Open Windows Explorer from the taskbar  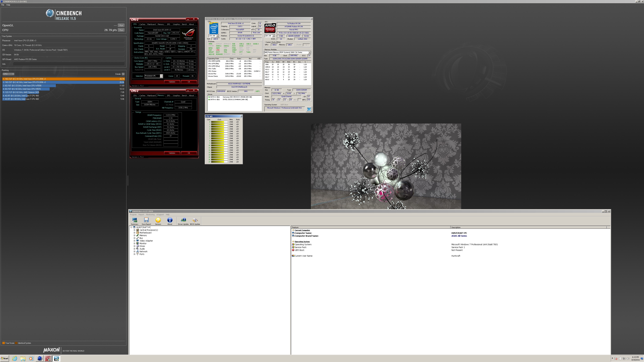23,358
